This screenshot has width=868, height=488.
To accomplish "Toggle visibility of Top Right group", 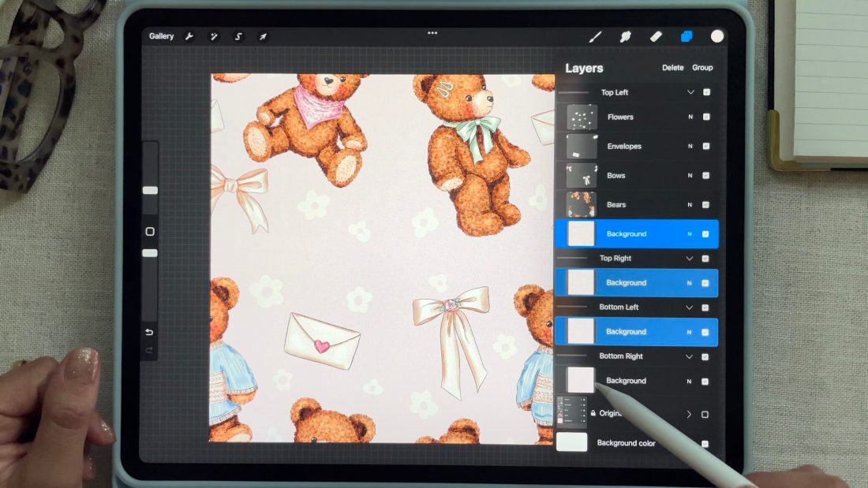I will point(705,259).
